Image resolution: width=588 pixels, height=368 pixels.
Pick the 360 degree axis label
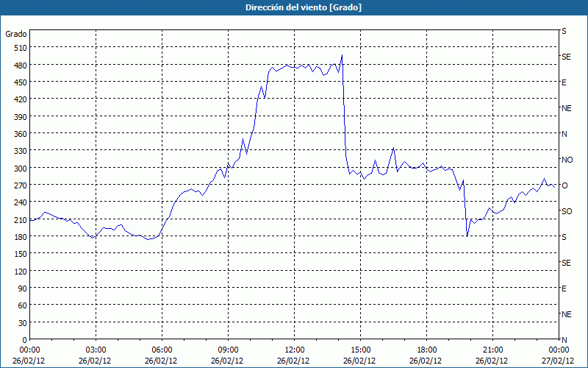(21, 134)
